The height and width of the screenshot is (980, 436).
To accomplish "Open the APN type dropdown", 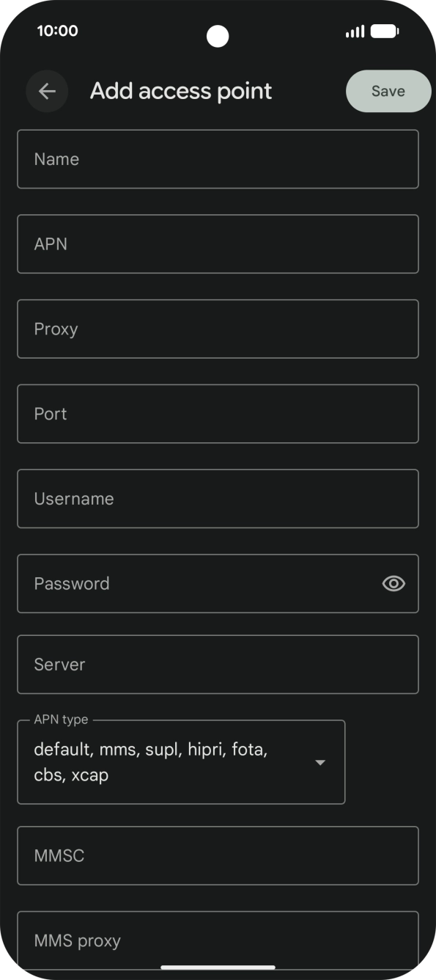I will (181, 762).
